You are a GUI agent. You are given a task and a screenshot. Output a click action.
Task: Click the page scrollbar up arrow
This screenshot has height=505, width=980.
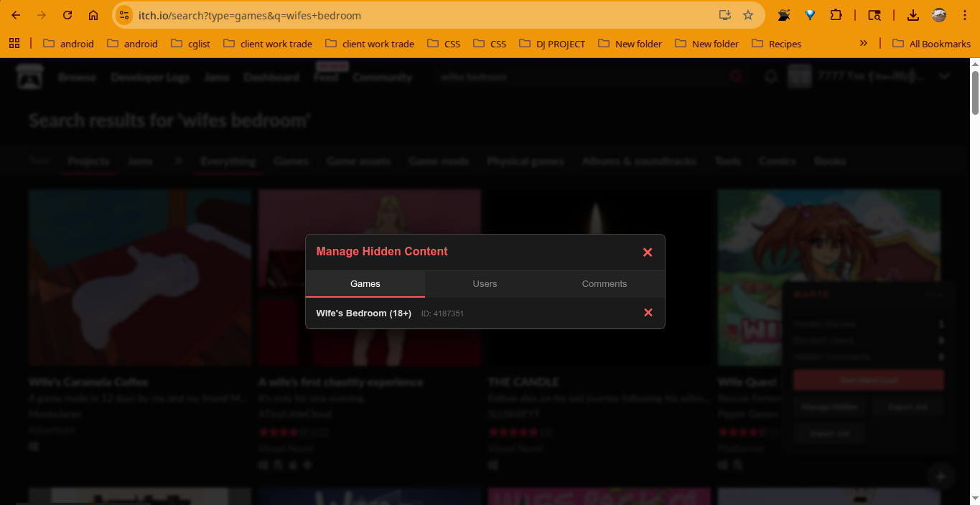[974, 65]
